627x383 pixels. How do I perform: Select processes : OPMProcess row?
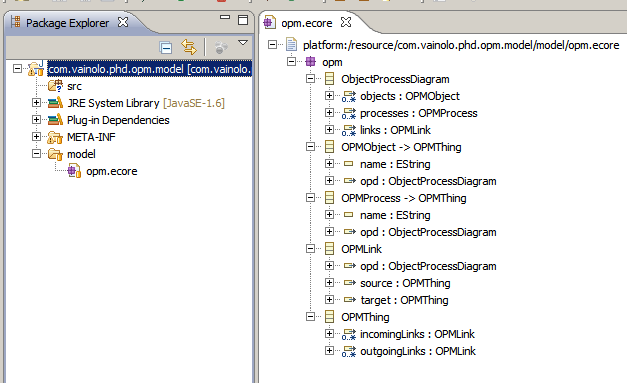(418, 113)
